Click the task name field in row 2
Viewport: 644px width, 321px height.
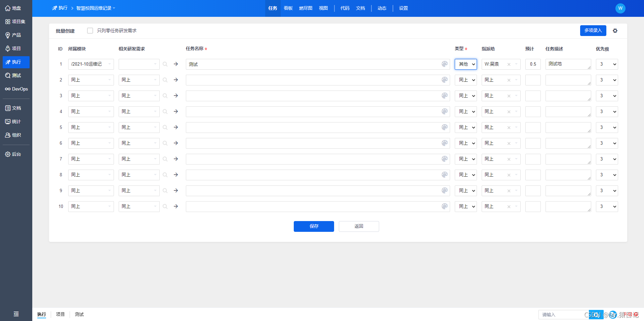318,80
